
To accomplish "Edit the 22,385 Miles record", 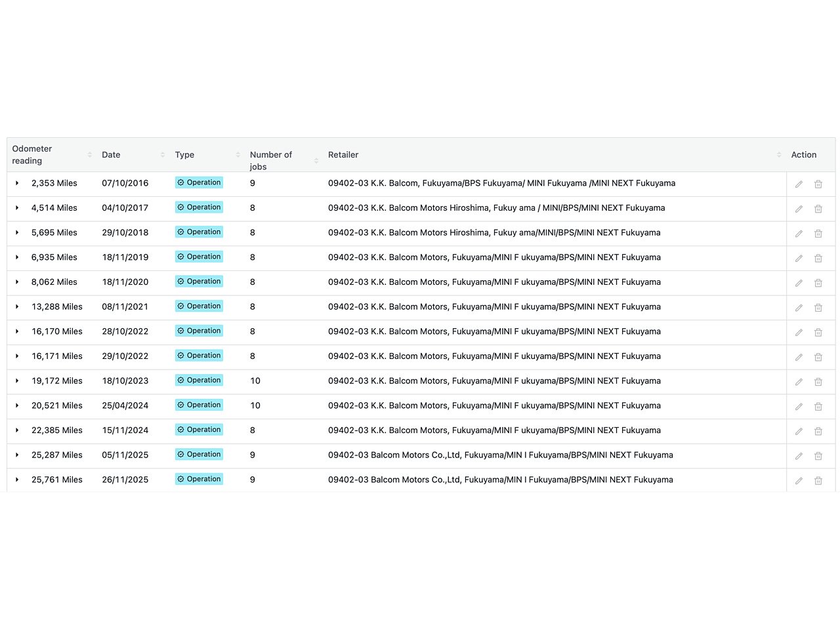I will (x=799, y=431).
